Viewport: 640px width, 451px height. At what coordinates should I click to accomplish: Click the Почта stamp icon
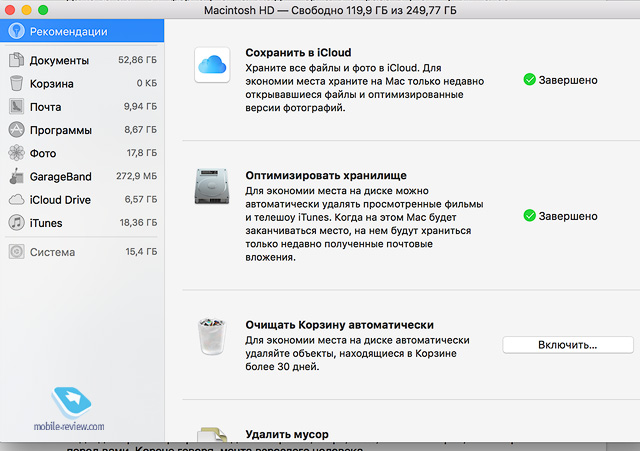click(16, 107)
